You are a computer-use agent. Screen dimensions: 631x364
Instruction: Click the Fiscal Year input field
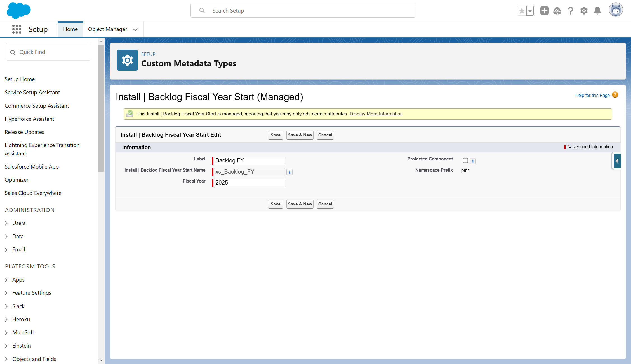pyautogui.click(x=249, y=183)
